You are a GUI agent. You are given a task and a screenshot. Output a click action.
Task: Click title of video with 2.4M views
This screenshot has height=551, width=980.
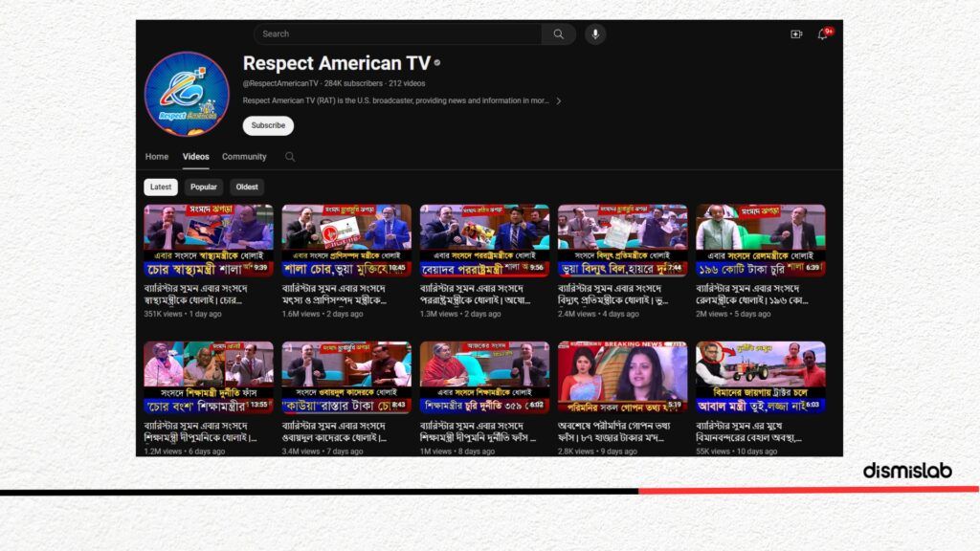pyautogui.click(x=613, y=295)
